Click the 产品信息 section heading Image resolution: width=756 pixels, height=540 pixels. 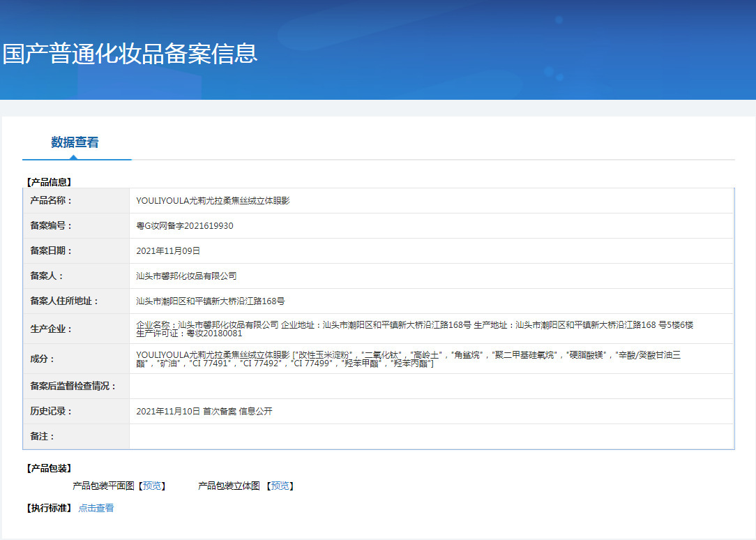click(50, 182)
